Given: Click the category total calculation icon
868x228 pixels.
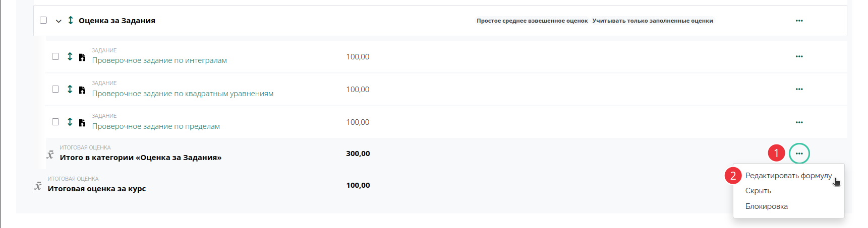Looking at the screenshot, I should pyautogui.click(x=50, y=155).
